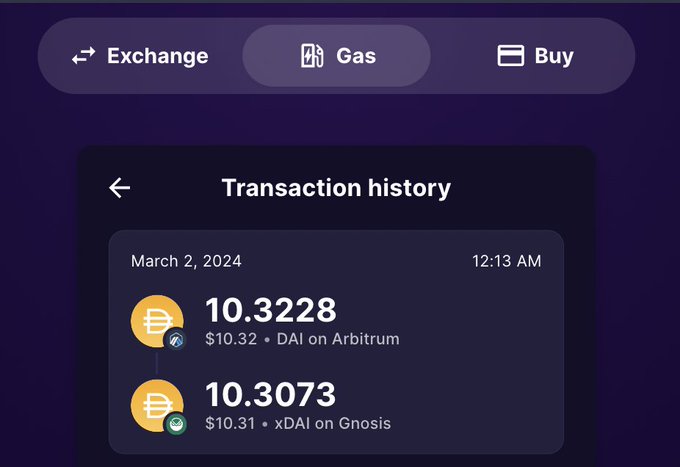Click the $10.32 value text
The image size is (680, 467).
[229, 339]
